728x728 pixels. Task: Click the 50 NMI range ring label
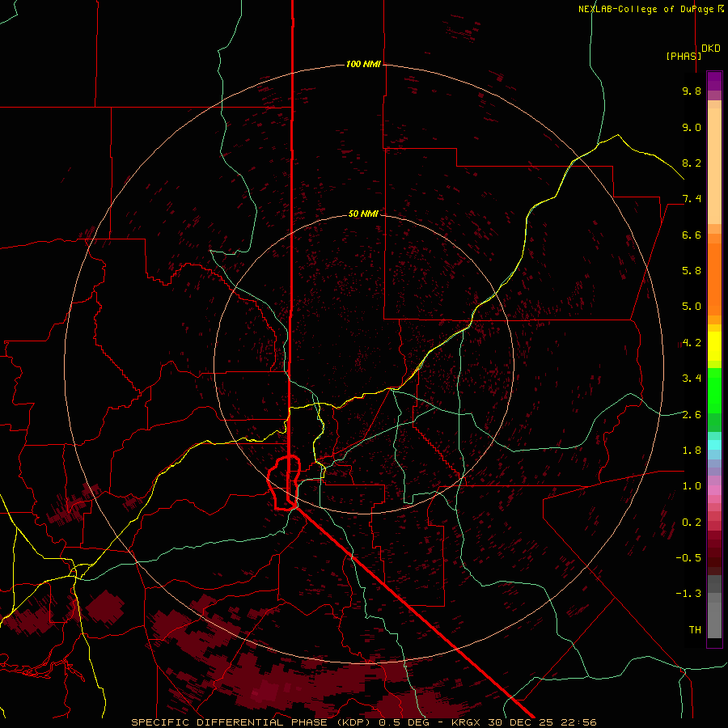pos(363,214)
